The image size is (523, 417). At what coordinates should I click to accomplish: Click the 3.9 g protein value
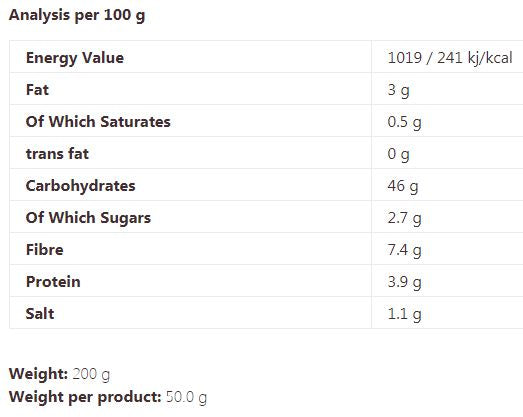pyautogui.click(x=405, y=283)
